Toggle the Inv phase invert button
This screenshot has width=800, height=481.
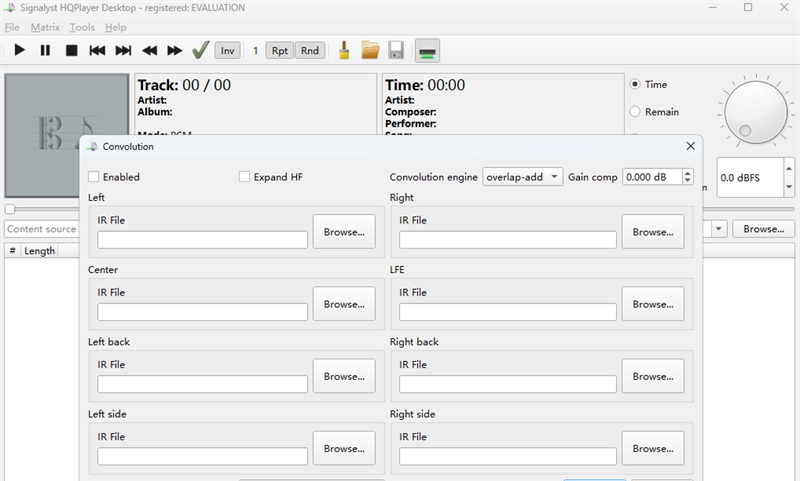pyautogui.click(x=228, y=50)
